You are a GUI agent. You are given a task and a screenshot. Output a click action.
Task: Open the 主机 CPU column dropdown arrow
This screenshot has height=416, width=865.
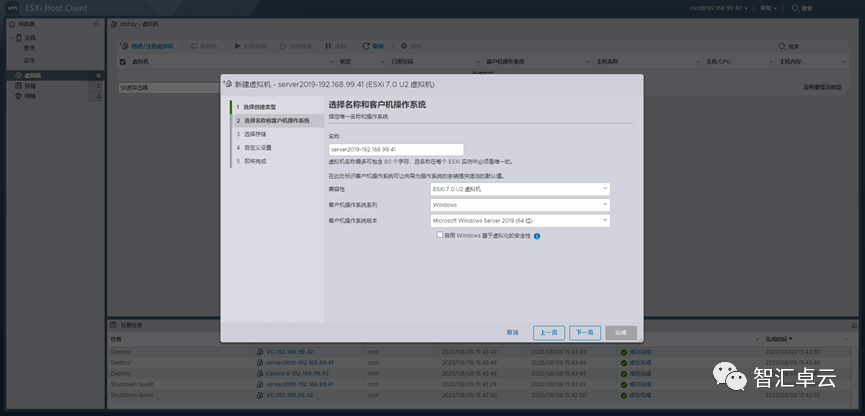pos(772,62)
